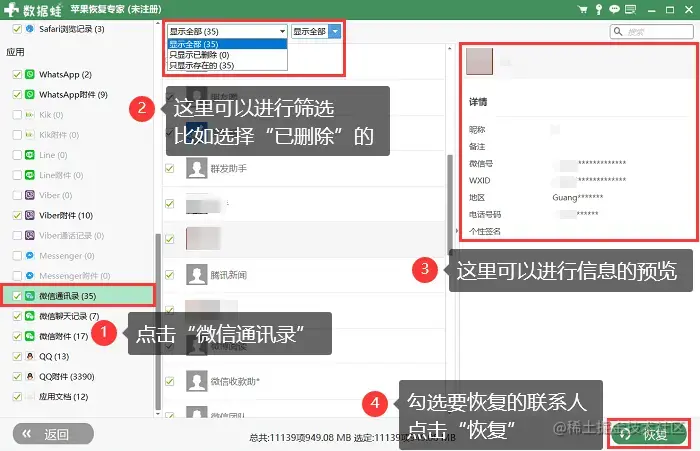
Task: Uncheck the 应用文档 (12) checkbox
Action: [x=17, y=397]
